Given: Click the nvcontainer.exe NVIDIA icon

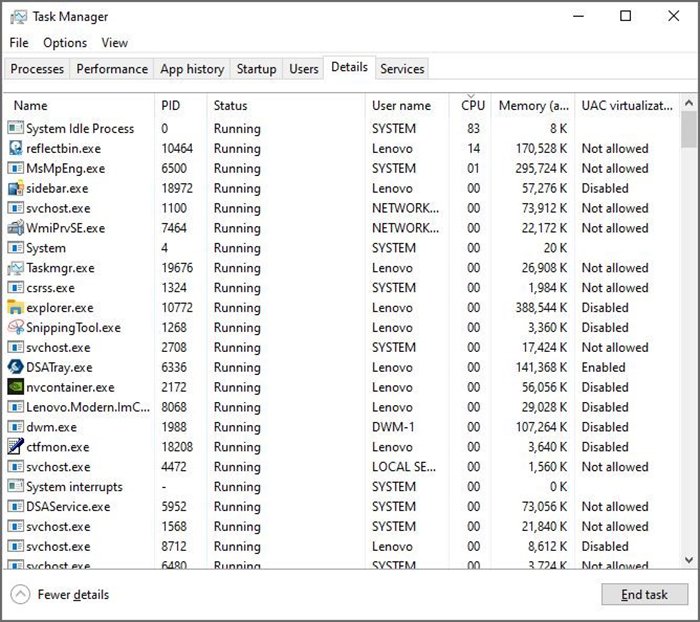Looking at the screenshot, I should [15, 388].
